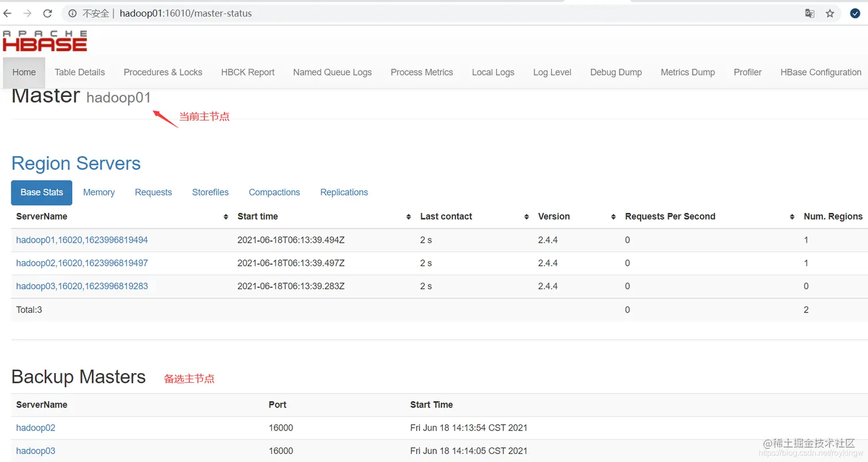Click the browser back arrow

[8, 13]
